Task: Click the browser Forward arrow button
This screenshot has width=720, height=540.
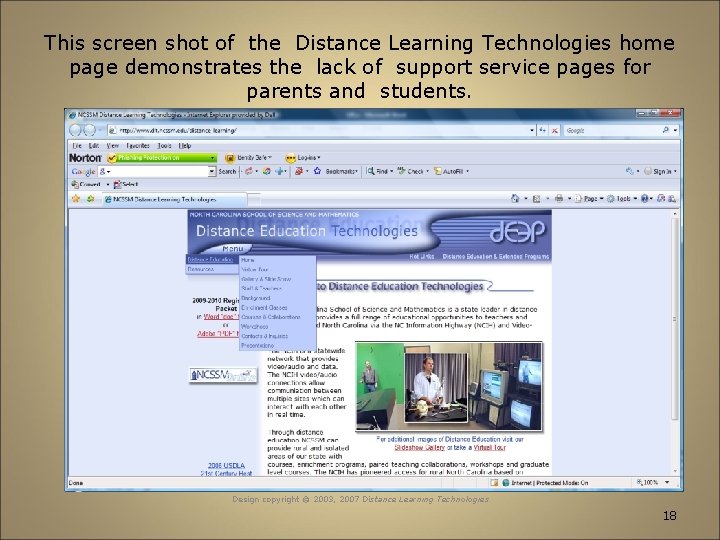Action: 90,130
